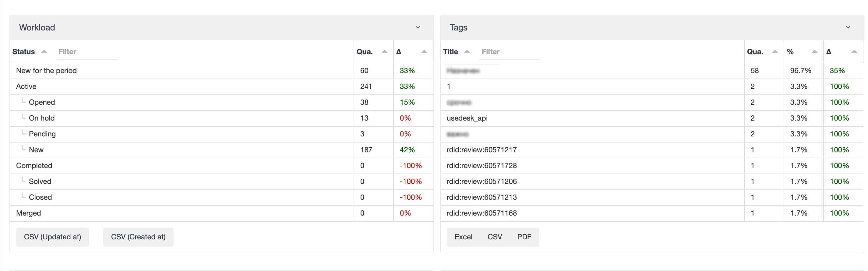This screenshot has height=271, width=868.
Task: Click the 'usedesk_api' tag
Action: pyautogui.click(x=467, y=118)
